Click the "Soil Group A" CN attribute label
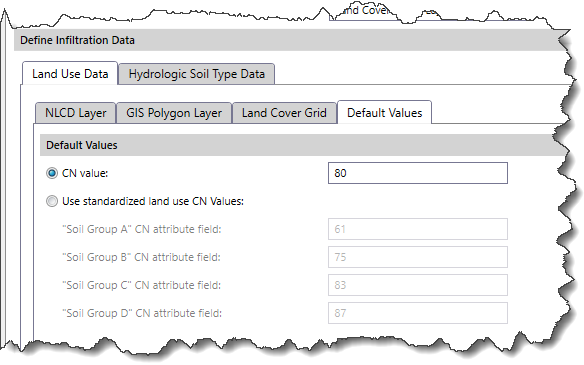 [142, 229]
